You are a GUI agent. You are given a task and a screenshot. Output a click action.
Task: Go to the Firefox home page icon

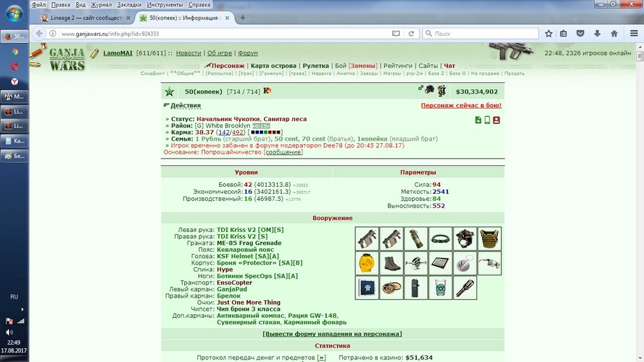(x=614, y=34)
